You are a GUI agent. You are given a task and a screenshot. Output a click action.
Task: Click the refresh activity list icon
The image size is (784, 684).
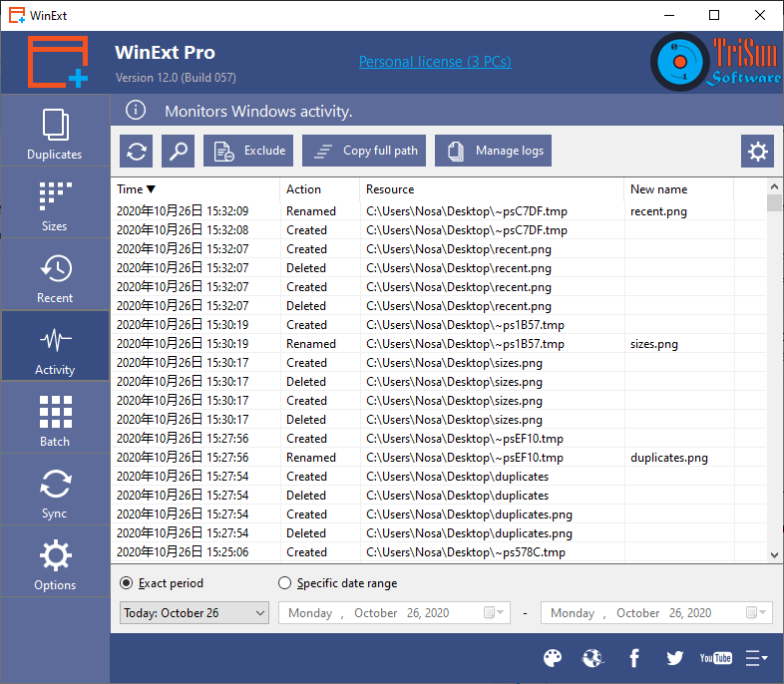(137, 151)
